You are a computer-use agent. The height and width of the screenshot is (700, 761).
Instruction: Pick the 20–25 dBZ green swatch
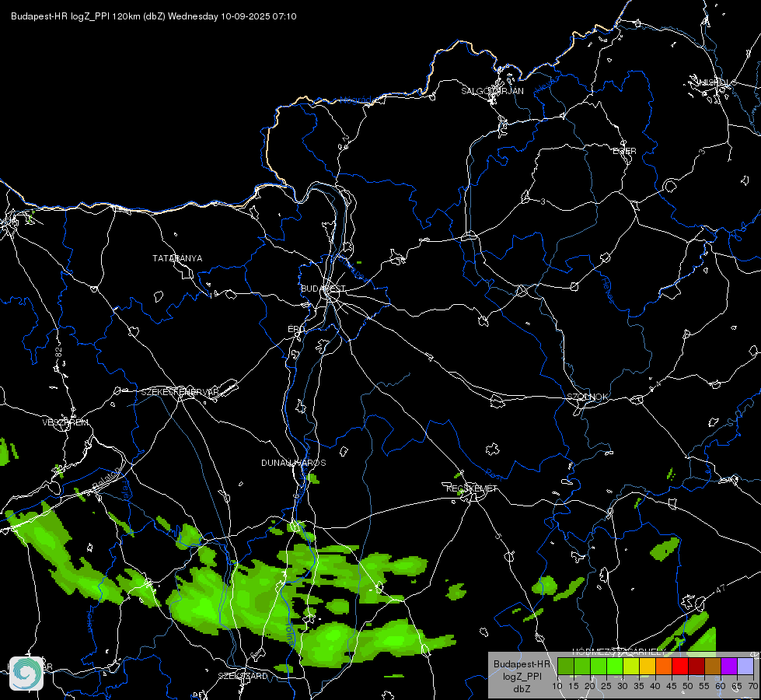tap(599, 666)
